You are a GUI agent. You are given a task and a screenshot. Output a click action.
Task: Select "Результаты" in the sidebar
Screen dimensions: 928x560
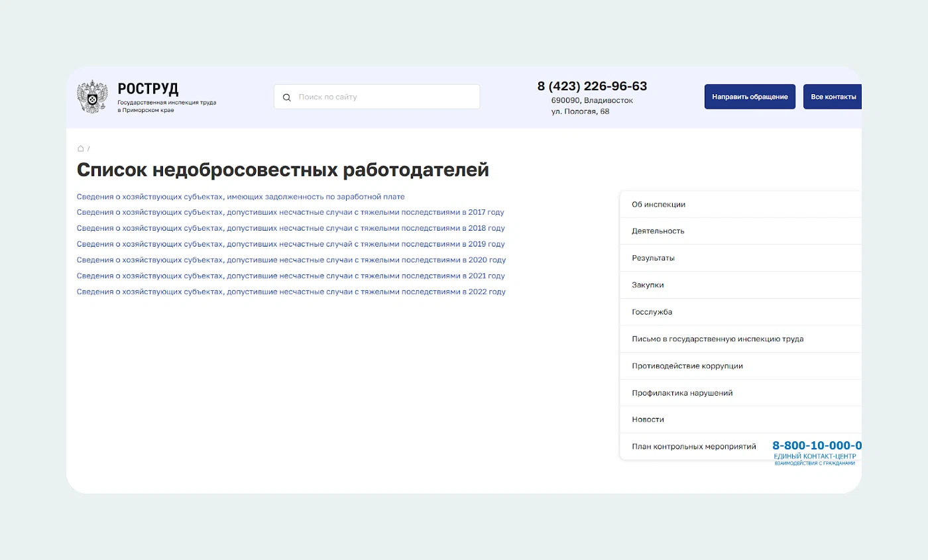pyautogui.click(x=654, y=258)
